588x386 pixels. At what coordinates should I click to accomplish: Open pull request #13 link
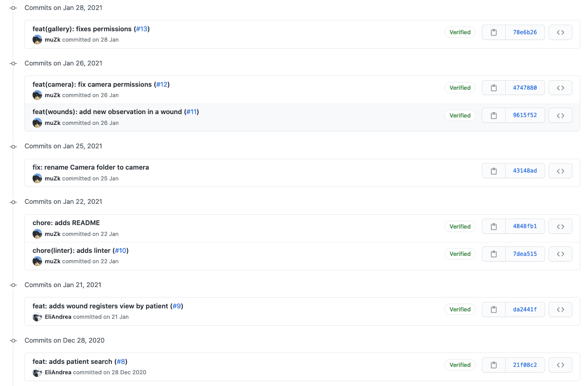click(142, 29)
